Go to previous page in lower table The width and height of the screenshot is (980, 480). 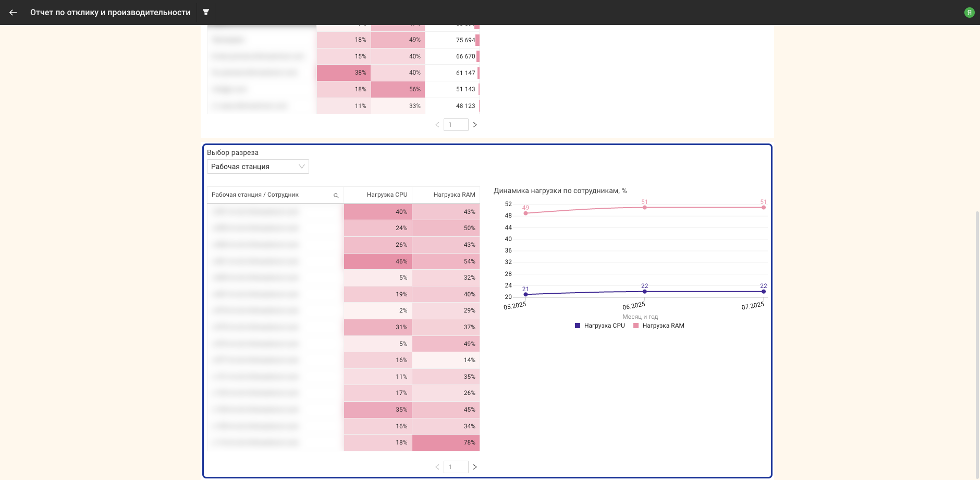pyautogui.click(x=437, y=467)
